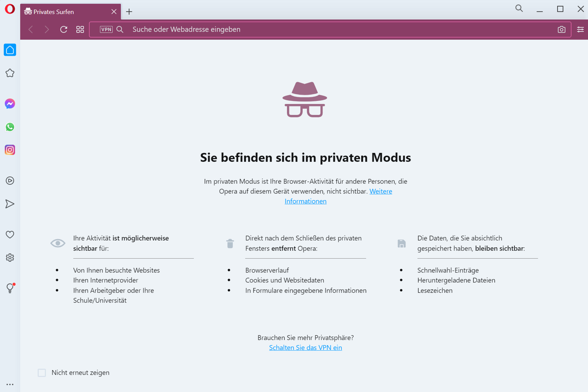588x392 pixels.
Task: Open personal news via the heart icon
Action: tap(10, 234)
